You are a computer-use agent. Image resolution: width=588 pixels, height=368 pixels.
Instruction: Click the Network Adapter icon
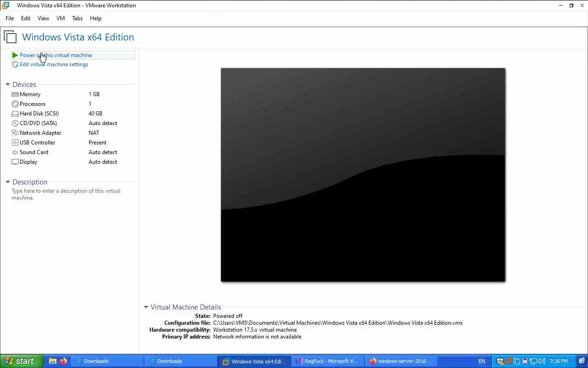pyautogui.click(x=15, y=133)
